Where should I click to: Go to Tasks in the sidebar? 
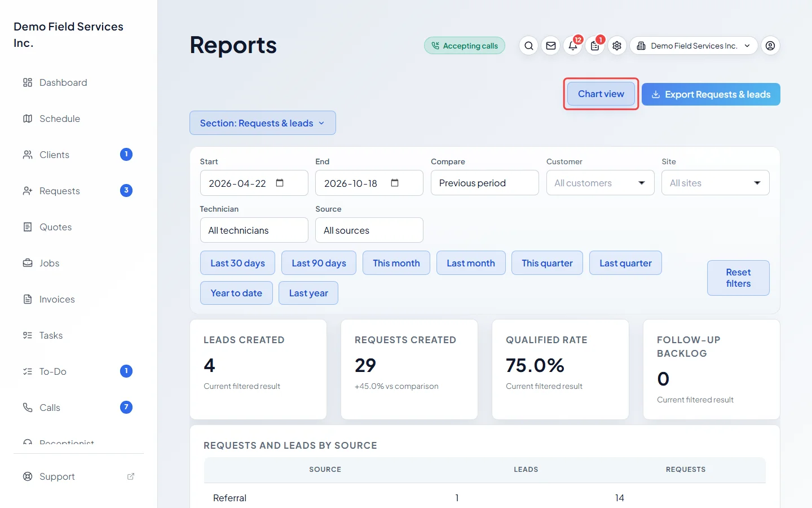point(78,335)
